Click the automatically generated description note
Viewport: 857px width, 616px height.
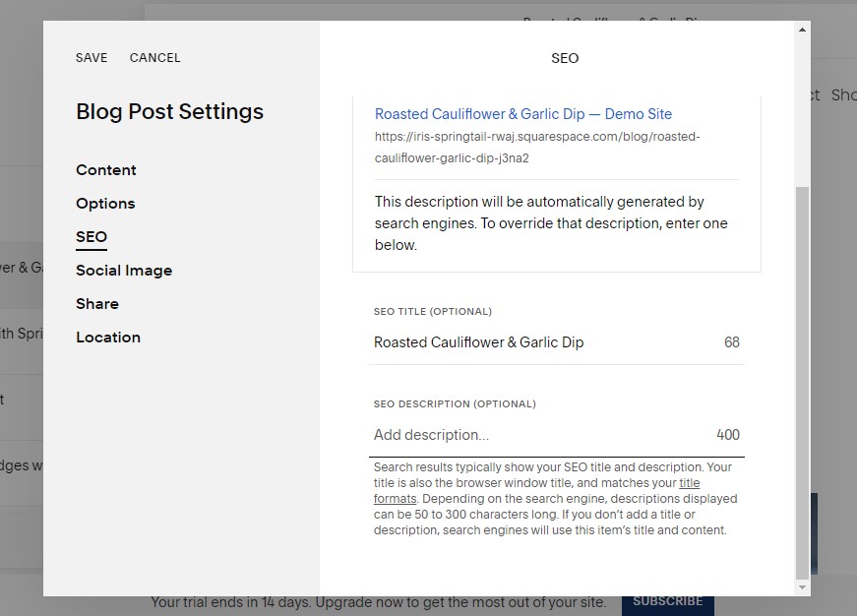coord(551,223)
